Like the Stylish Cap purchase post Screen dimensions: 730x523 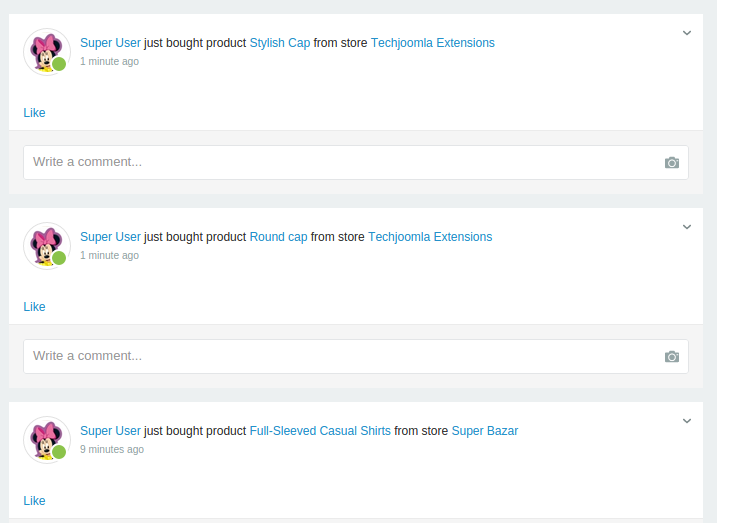(34, 113)
